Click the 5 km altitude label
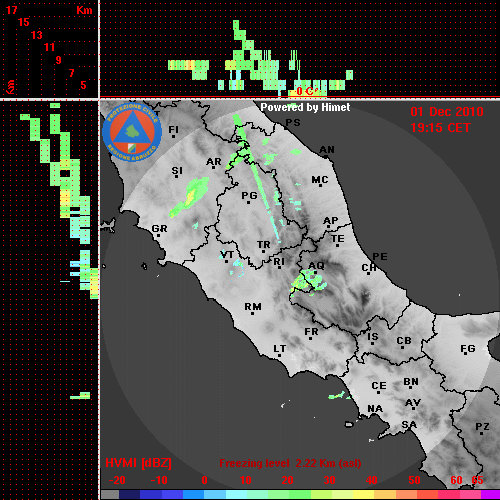Viewport: 500px width, 500px height. click(83, 85)
